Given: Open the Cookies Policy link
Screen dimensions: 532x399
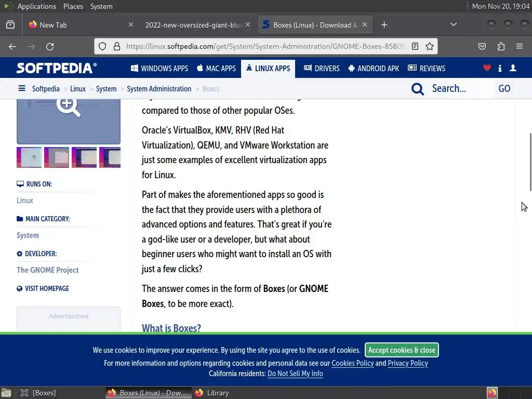Looking at the screenshot, I should [x=353, y=363].
